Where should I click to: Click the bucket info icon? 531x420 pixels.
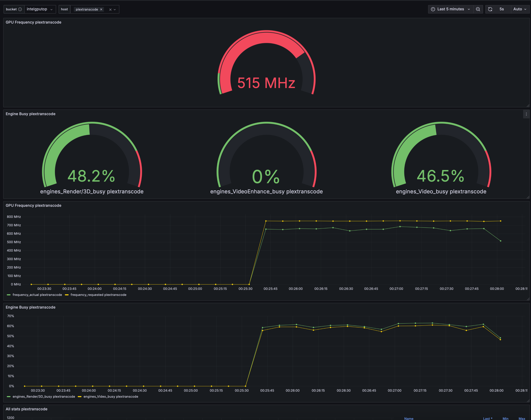tap(20, 9)
